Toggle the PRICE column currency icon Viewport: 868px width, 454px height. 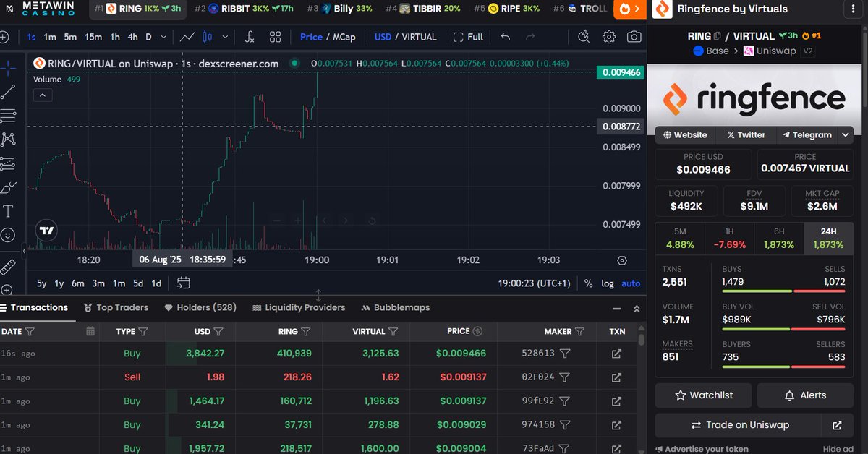point(477,331)
